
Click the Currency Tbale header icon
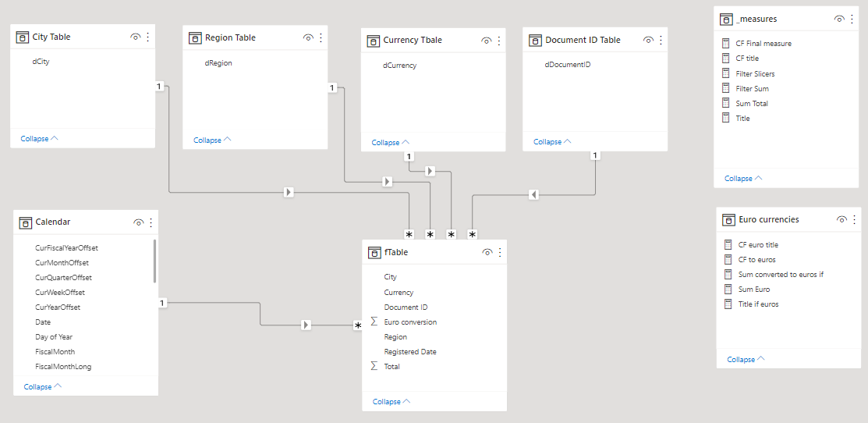373,41
